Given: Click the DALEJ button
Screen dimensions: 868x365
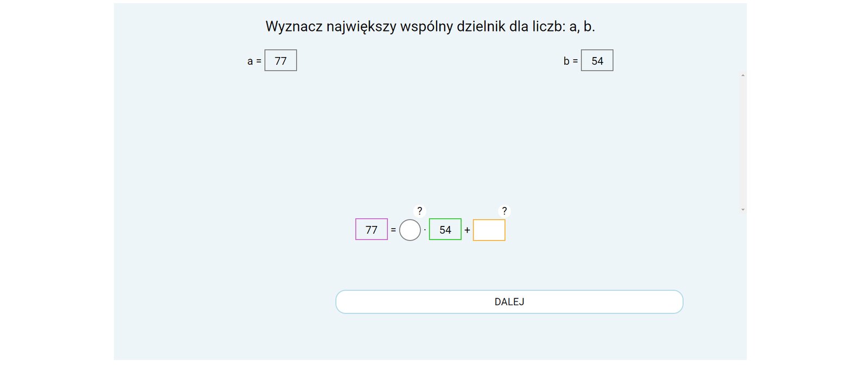Looking at the screenshot, I should [509, 302].
